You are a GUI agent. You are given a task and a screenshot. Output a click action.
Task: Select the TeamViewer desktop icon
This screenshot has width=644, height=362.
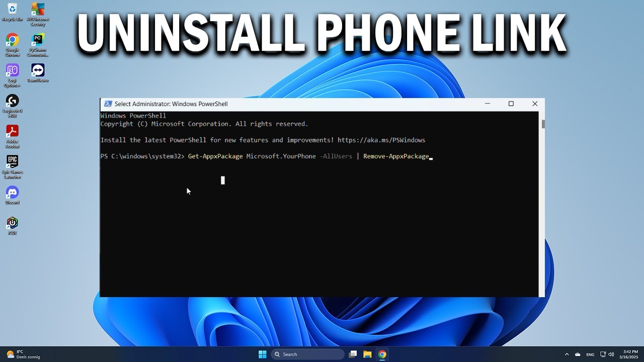coord(38,73)
